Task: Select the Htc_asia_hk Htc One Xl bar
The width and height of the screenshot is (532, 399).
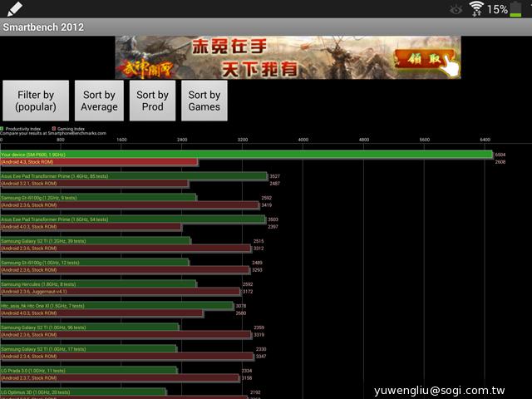Action: tap(116, 306)
